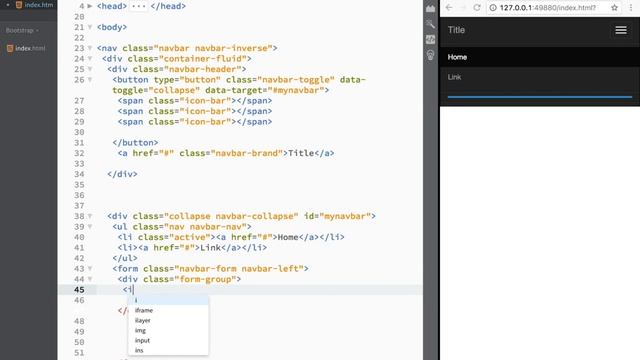
Task: Click line number 32 in the gutter
Action: click(79, 153)
